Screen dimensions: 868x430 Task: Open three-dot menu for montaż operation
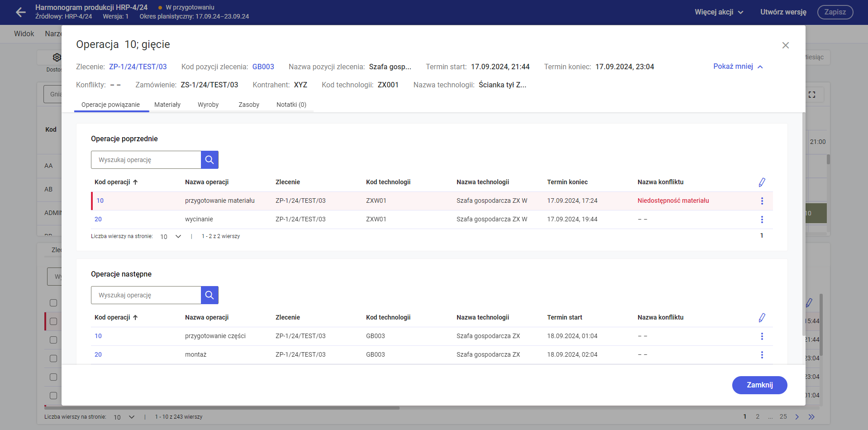(x=762, y=355)
